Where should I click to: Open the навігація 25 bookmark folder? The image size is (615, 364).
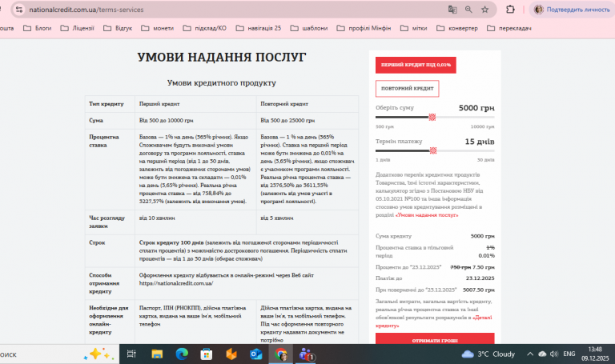click(x=259, y=28)
